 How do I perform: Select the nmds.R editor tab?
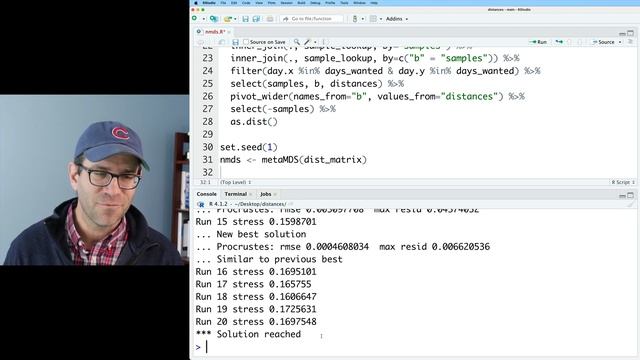point(215,32)
